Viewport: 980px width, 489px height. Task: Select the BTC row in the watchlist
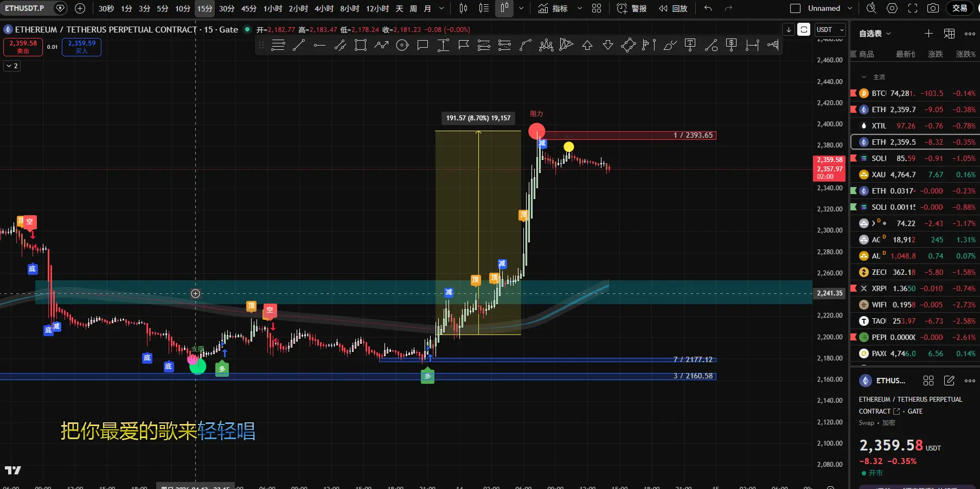click(x=915, y=93)
